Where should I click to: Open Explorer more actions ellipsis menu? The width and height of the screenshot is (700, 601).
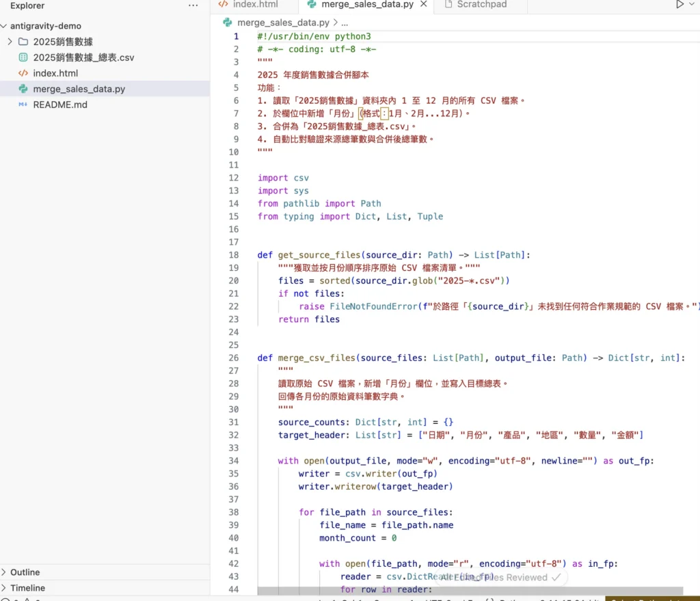pos(193,5)
